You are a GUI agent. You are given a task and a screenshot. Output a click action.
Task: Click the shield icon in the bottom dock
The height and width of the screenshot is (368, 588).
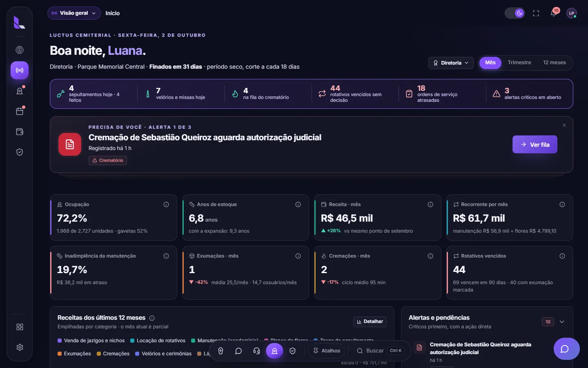pos(292,351)
